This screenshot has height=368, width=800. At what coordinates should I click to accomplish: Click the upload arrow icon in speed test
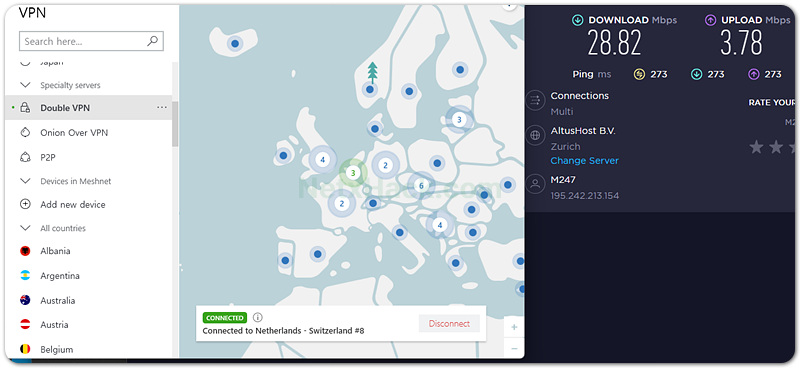click(x=710, y=20)
